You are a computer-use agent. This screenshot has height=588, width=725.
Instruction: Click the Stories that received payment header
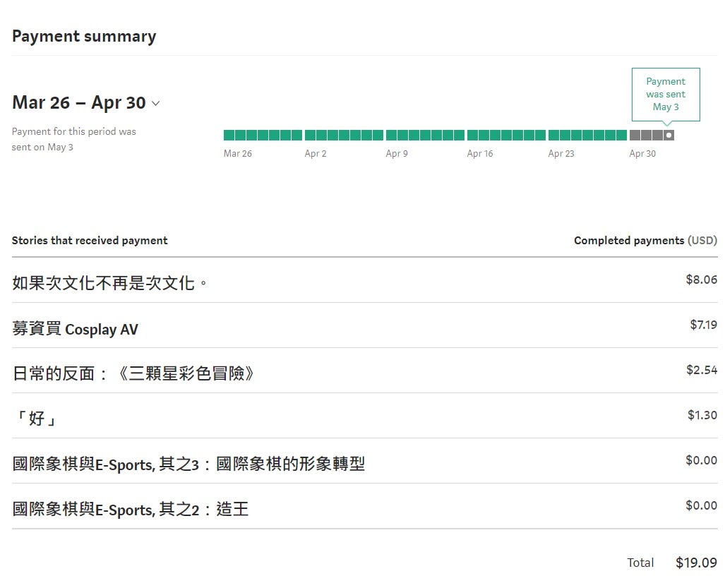pos(90,241)
